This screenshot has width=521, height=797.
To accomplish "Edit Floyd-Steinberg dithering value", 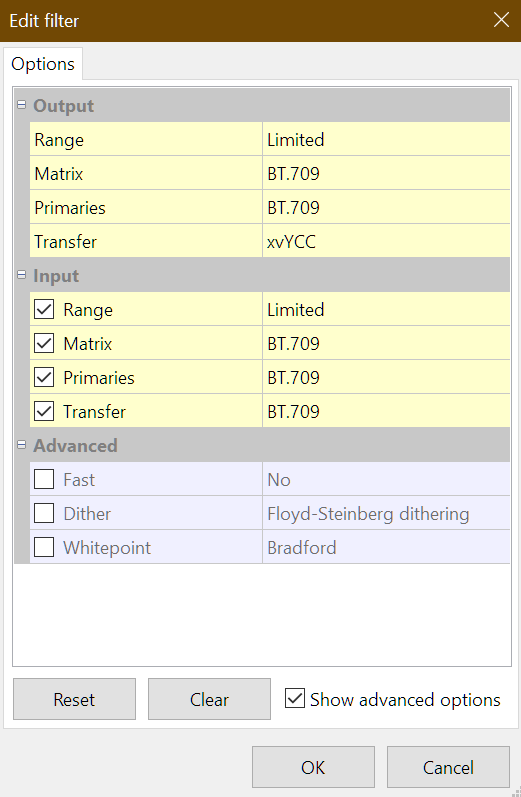I will coord(386,513).
